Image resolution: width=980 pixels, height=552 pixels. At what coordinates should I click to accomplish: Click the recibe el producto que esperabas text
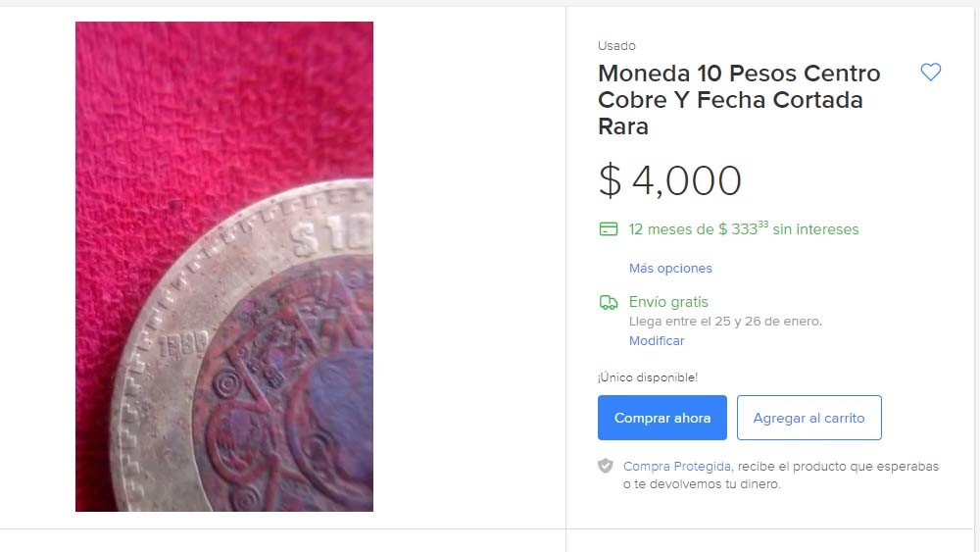838,467
